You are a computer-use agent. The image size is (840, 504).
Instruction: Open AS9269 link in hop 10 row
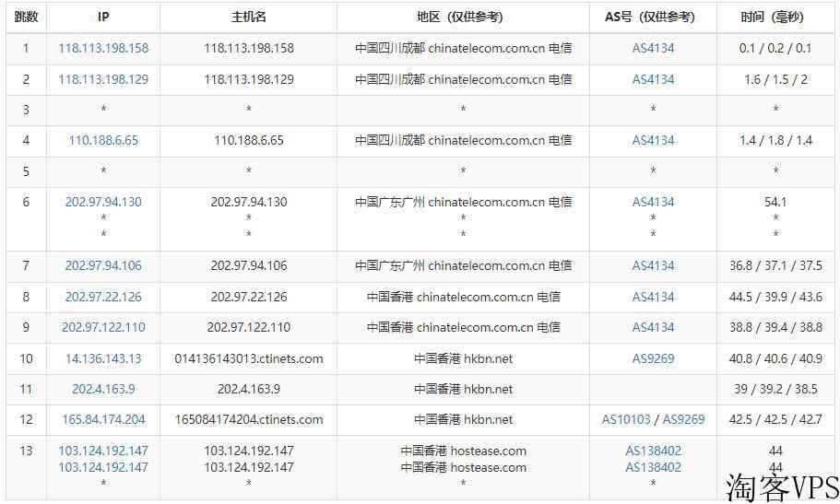pyautogui.click(x=653, y=358)
